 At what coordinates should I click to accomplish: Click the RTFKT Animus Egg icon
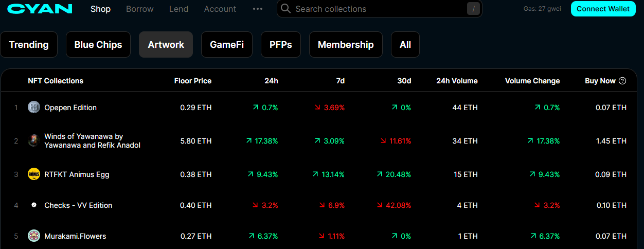click(x=34, y=174)
